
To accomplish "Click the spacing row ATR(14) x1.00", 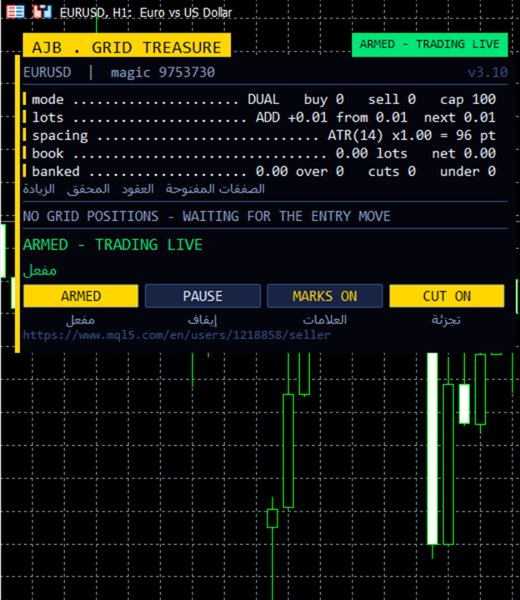I will pyautogui.click(x=259, y=135).
